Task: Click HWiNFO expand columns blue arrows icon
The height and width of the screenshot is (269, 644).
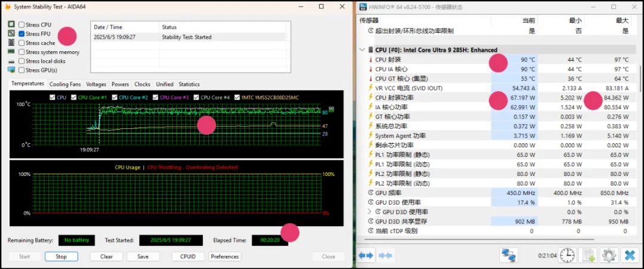Action: (x=366, y=255)
